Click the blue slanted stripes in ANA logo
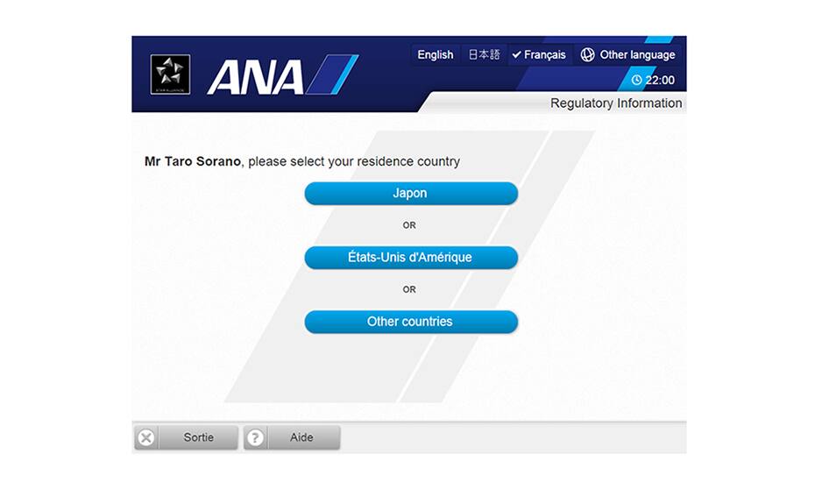 pos(331,75)
